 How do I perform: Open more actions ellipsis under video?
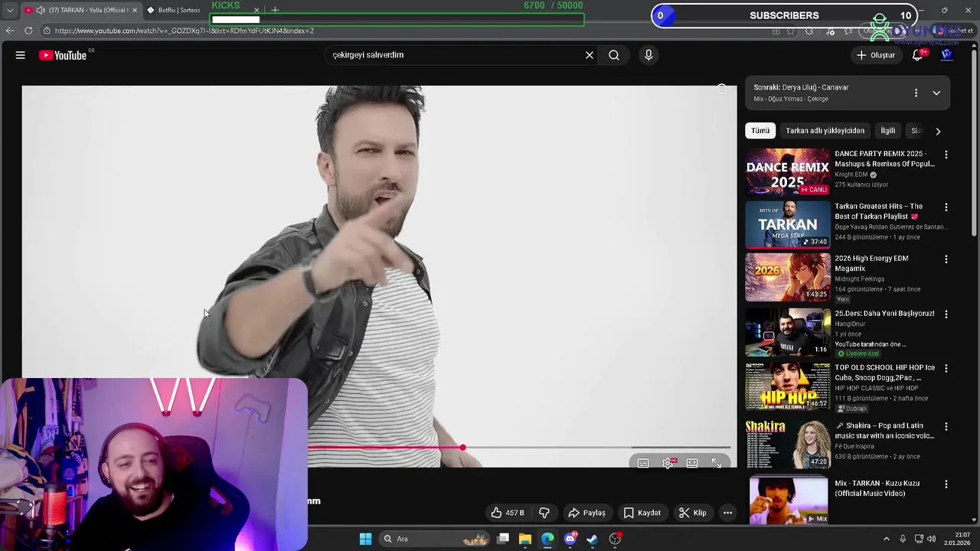(x=728, y=513)
